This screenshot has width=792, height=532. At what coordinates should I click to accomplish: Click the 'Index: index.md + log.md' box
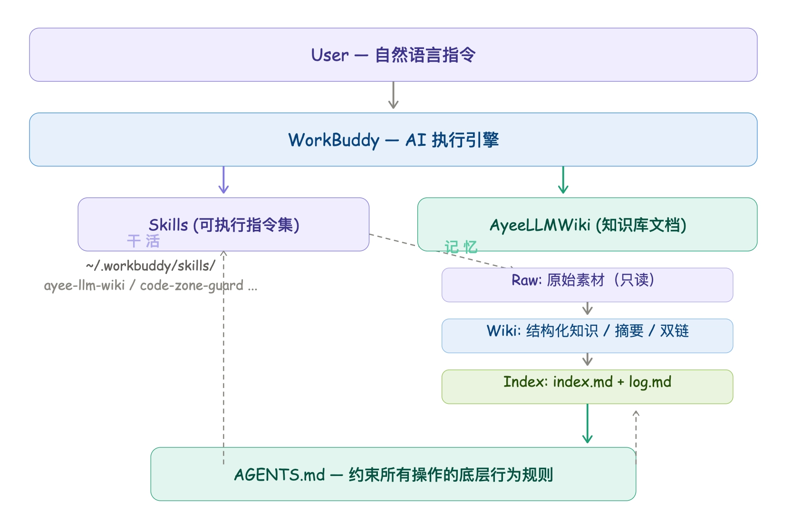click(x=587, y=387)
